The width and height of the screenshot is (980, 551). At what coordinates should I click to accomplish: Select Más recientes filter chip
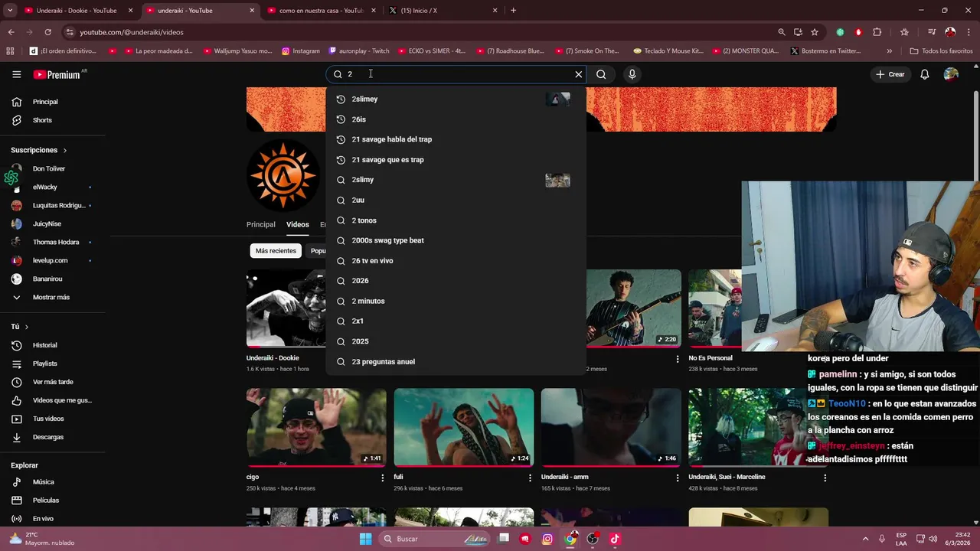(x=276, y=251)
